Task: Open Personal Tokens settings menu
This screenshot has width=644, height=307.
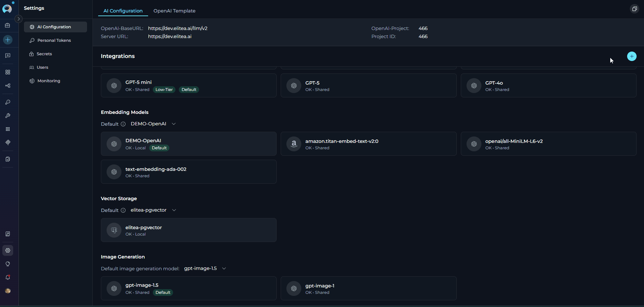Action: [54, 40]
